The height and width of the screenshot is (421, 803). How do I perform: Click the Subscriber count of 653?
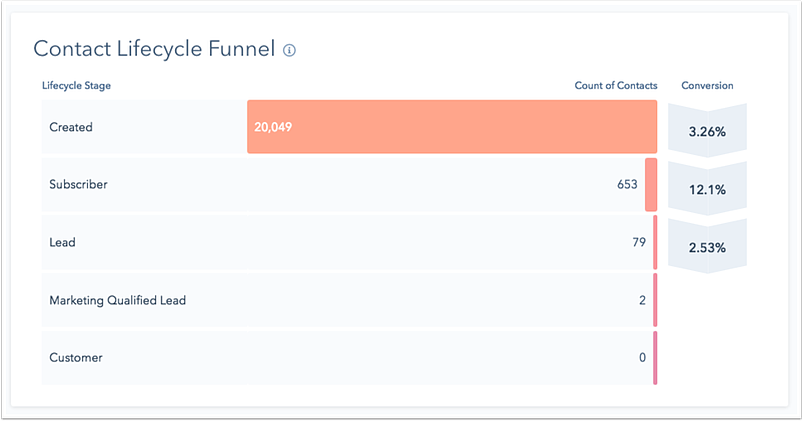coord(627,185)
